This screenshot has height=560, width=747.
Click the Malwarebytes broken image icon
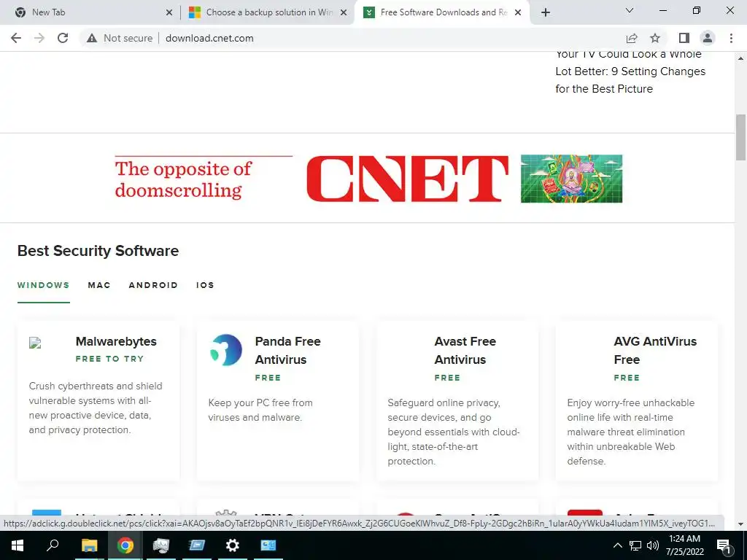[x=35, y=343]
